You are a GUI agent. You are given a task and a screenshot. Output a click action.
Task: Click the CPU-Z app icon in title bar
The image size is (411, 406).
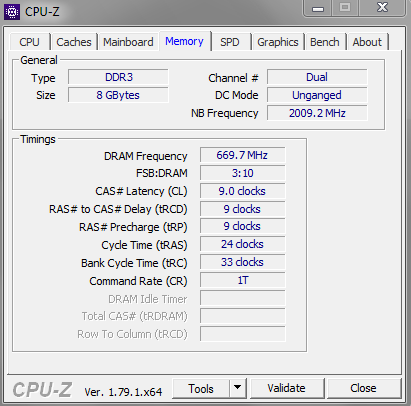pyautogui.click(x=12, y=12)
